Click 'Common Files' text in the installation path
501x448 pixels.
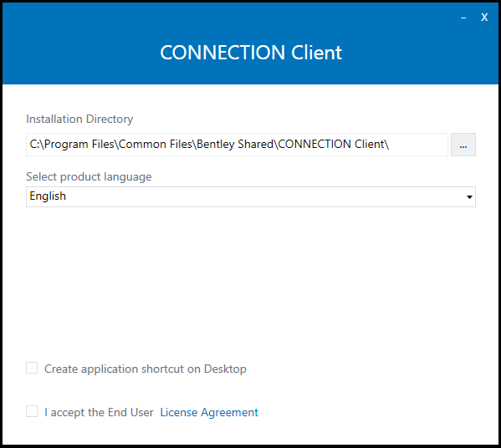156,145
